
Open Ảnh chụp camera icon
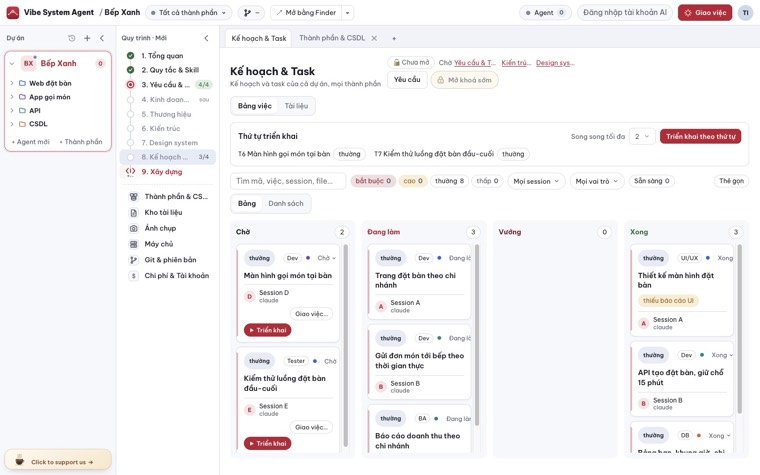tap(134, 228)
